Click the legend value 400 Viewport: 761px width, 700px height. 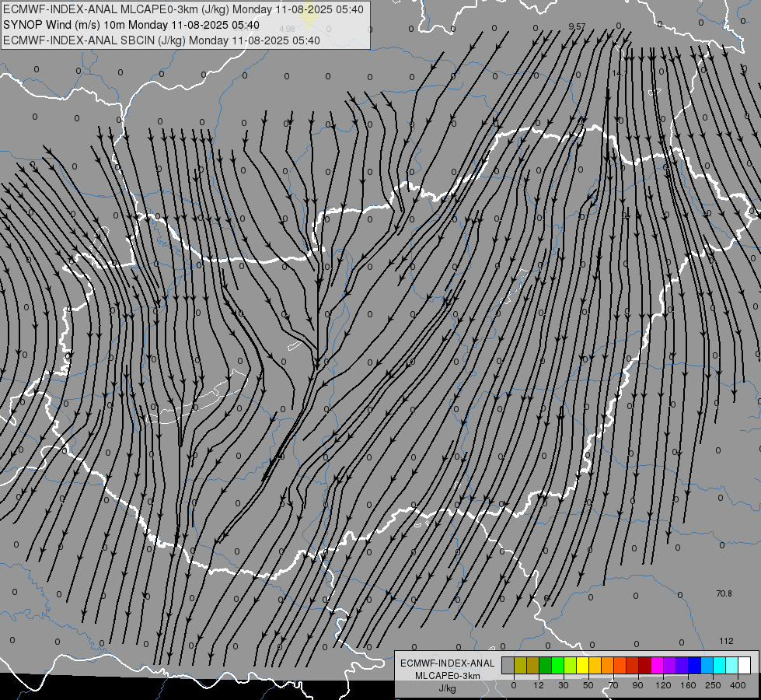pyautogui.click(x=738, y=685)
